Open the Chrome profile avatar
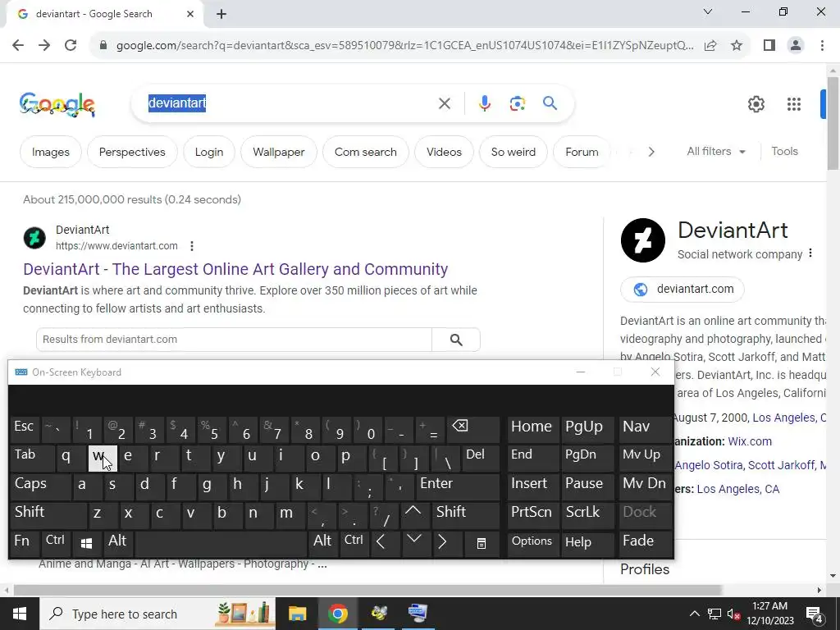The height and width of the screenshot is (630, 840). pyautogui.click(x=796, y=46)
